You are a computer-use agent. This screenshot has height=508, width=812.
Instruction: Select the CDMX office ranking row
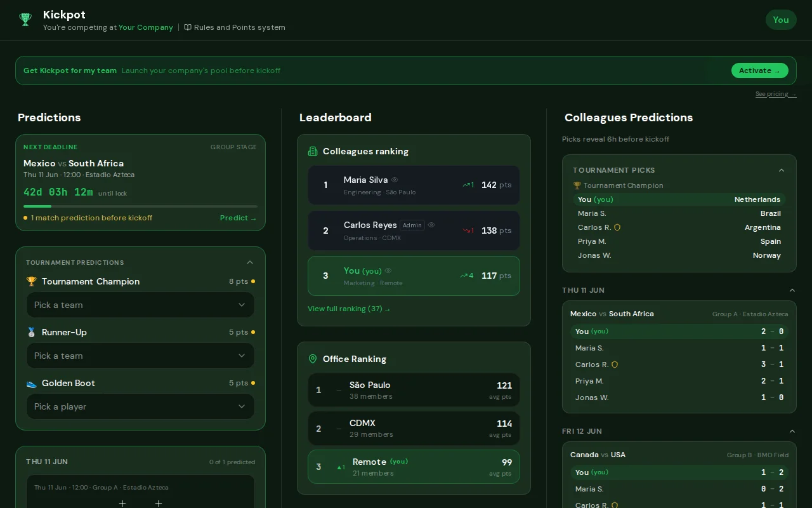click(414, 428)
